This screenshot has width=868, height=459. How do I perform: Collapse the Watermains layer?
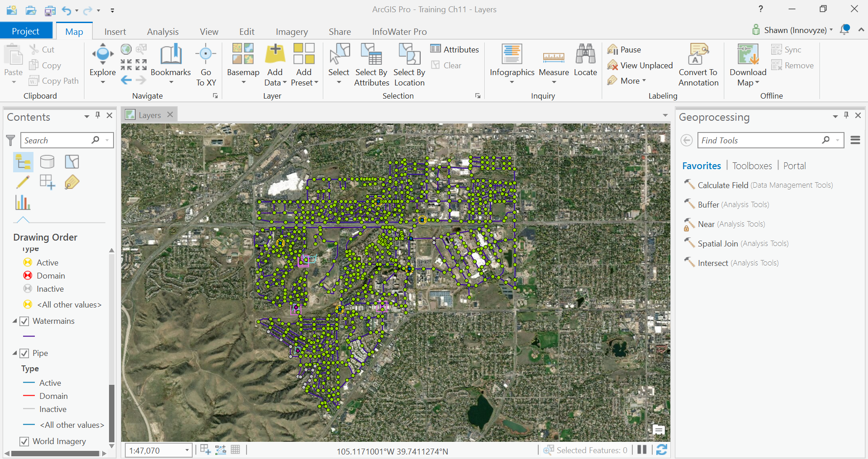14,321
